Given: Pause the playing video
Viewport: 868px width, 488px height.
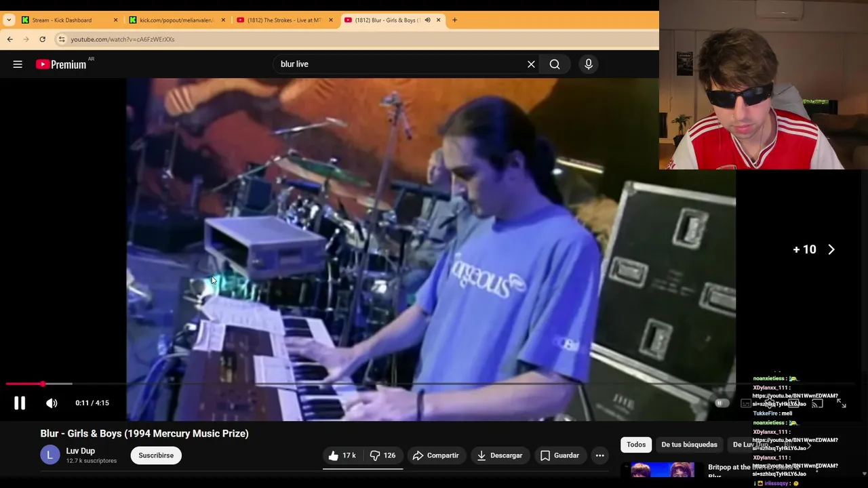Looking at the screenshot, I should (x=20, y=403).
